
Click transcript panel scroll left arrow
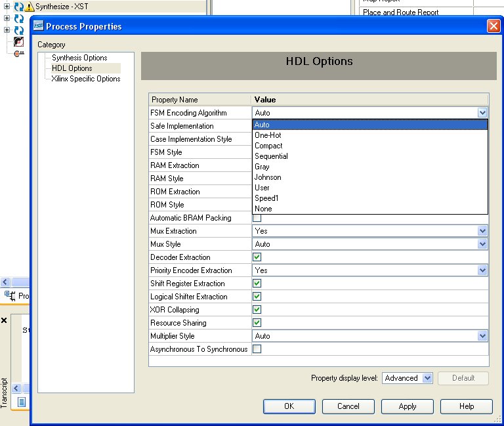click(x=16, y=388)
